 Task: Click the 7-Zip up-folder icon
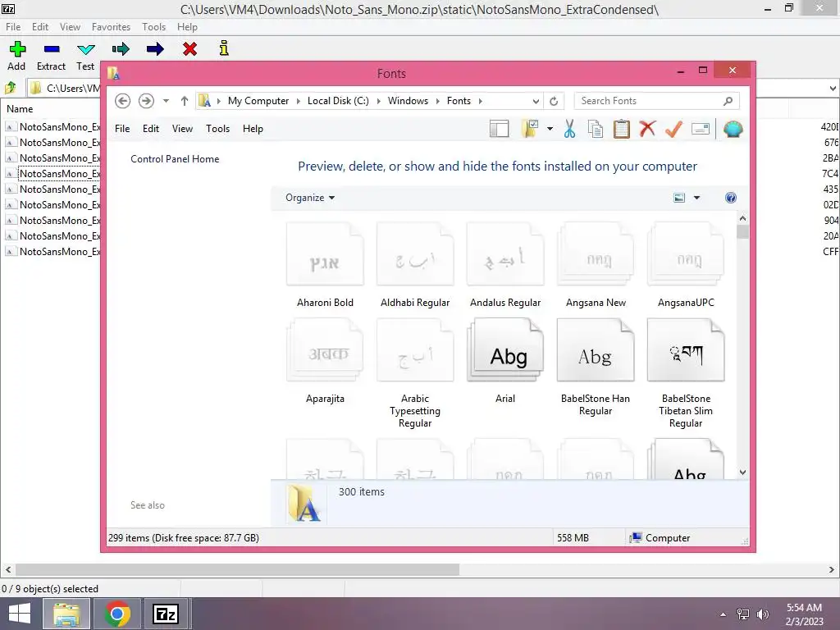tap(10, 88)
